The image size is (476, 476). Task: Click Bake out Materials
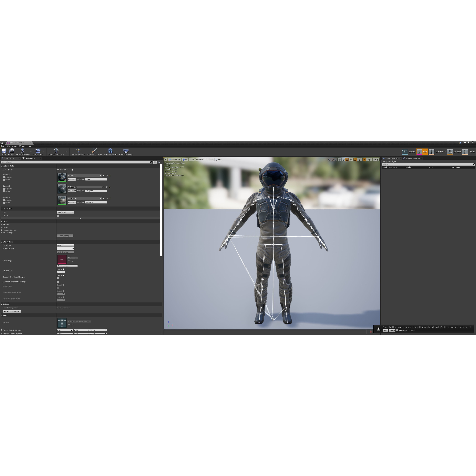point(126,151)
